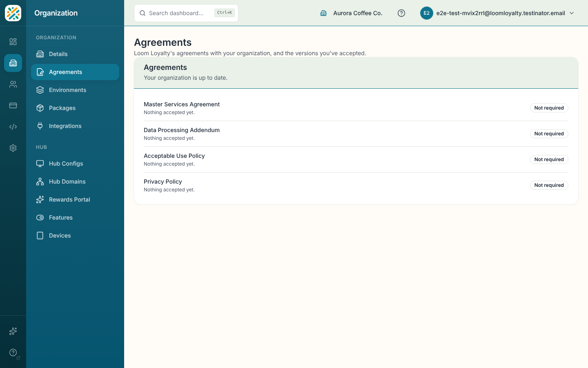This screenshot has height=368, width=588.
Task: Go to Integrations page
Action: (75, 126)
